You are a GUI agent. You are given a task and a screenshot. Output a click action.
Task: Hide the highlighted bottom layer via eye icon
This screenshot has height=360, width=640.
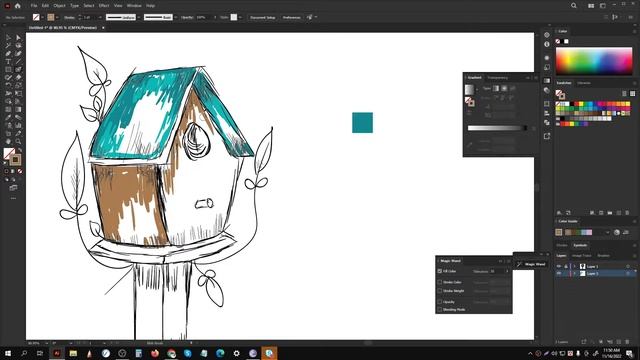(x=559, y=273)
